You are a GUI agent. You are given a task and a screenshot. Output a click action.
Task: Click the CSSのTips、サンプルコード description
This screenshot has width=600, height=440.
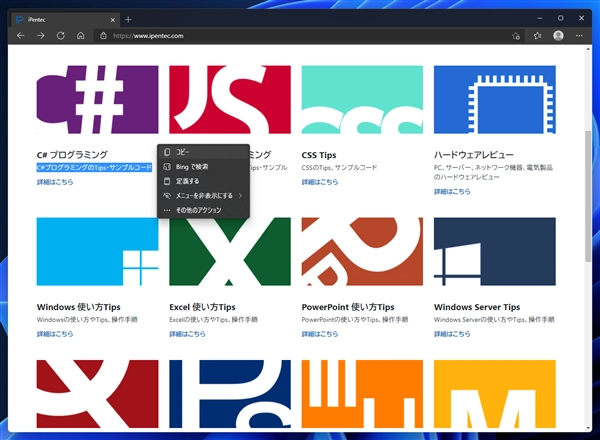[339, 168]
